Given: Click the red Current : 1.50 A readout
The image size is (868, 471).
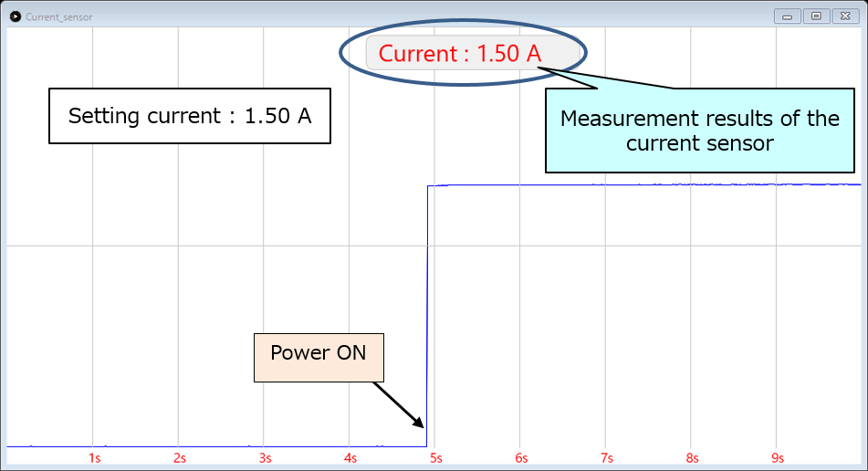Looking at the screenshot, I should pos(460,54).
